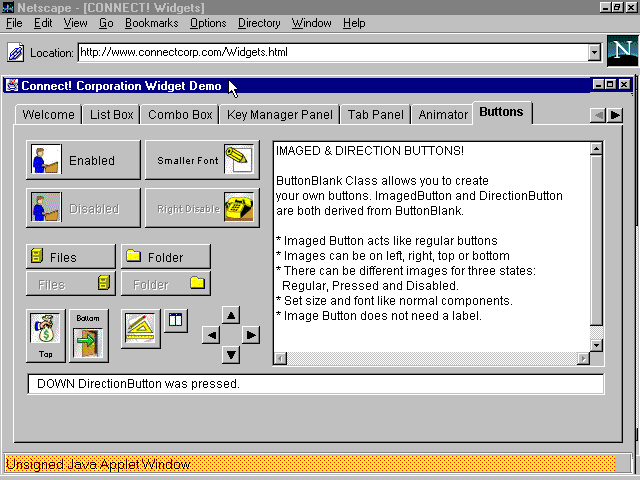Click the Smaller Font pencil button
The image size is (640, 480).
point(198,160)
